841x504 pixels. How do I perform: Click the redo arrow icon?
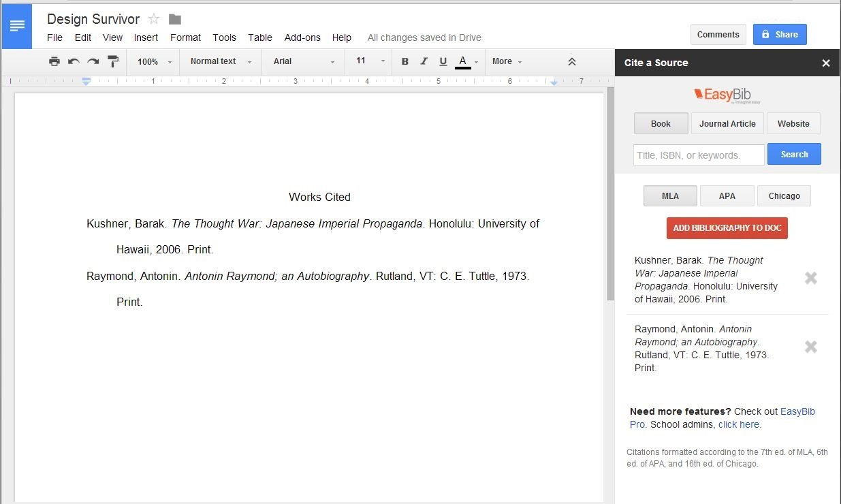(x=93, y=61)
